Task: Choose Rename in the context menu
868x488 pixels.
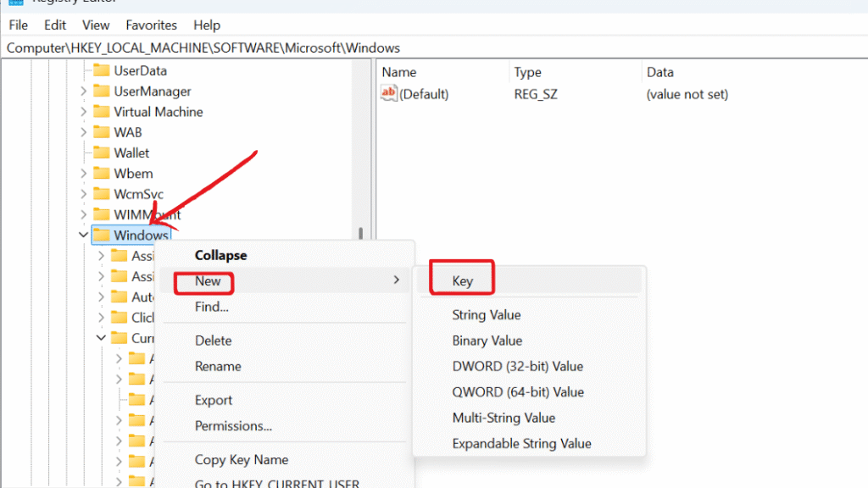Action: 218,366
